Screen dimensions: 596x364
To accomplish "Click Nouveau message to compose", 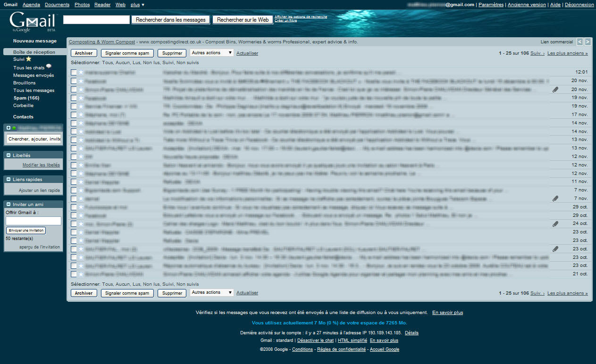I will pos(35,41).
